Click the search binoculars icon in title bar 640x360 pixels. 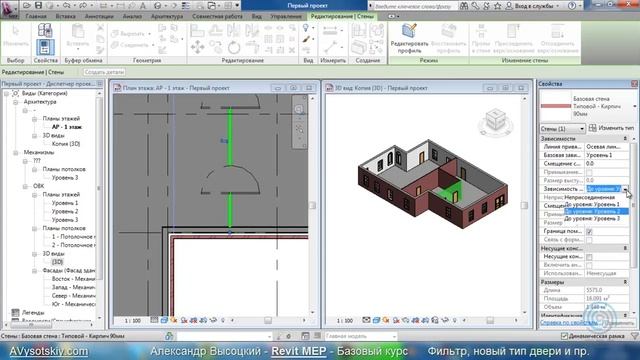[x=464, y=6]
